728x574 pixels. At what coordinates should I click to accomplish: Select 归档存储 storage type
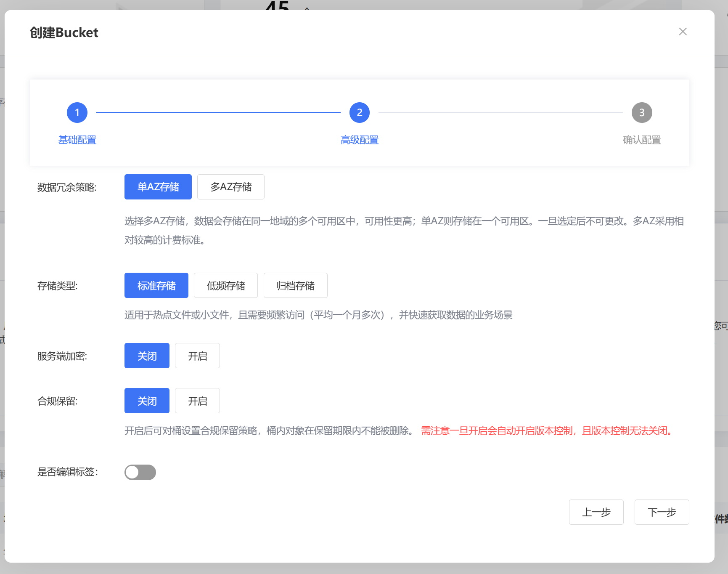point(295,286)
